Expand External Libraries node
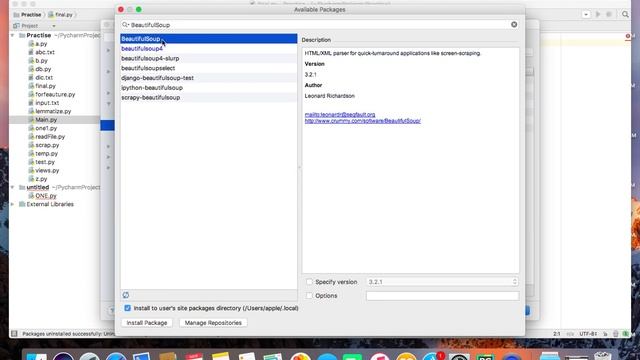The width and height of the screenshot is (640, 360). pos(13,204)
